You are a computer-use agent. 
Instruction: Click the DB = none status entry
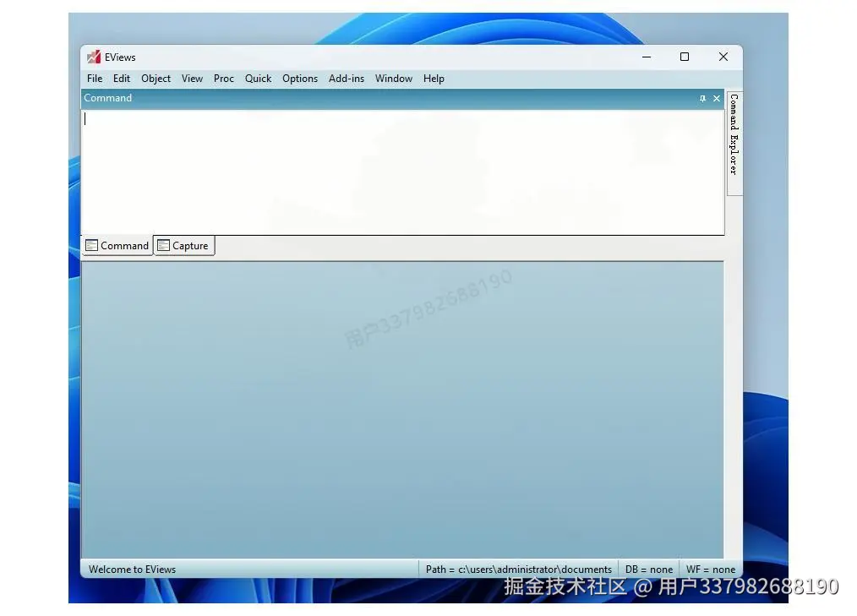(x=649, y=569)
